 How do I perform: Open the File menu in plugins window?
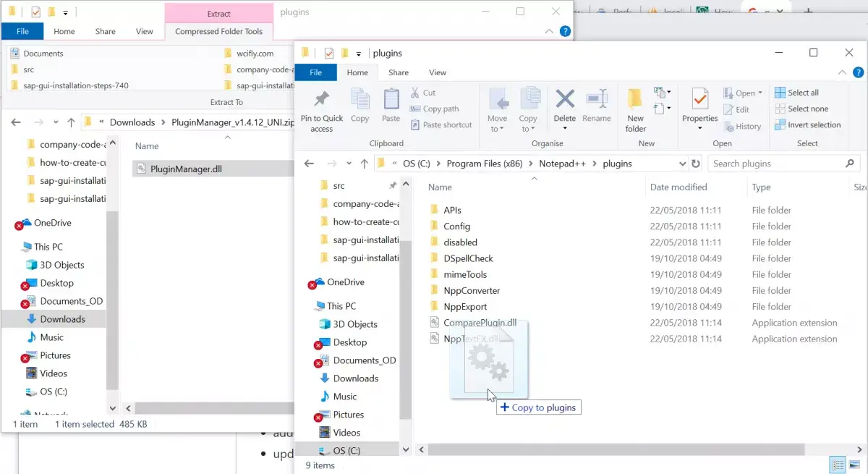click(x=316, y=72)
